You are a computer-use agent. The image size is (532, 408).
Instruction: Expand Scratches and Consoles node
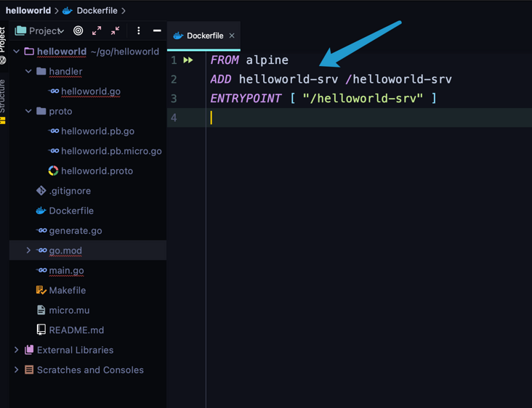(17, 370)
